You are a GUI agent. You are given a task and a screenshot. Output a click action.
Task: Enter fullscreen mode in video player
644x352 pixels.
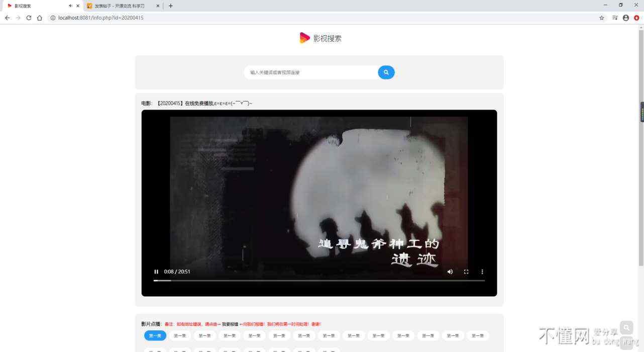[x=466, y=272]
